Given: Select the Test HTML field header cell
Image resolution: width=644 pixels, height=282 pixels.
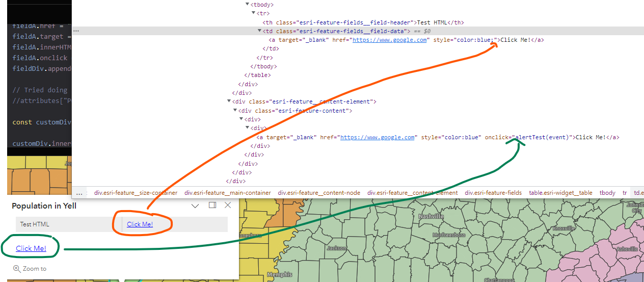Looking at the screenshot, I should click(68, 224).
